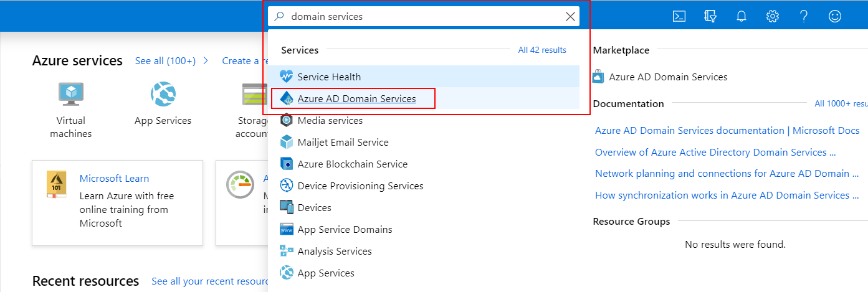Expand chevron beside See all (100+)
868x292 pixels.
click(x=206, y=60)
